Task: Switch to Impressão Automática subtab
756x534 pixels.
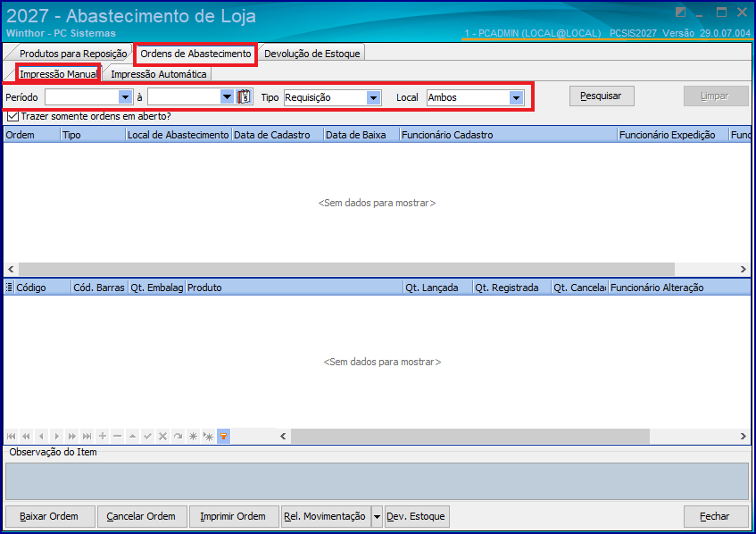Action: pos(159,74)
